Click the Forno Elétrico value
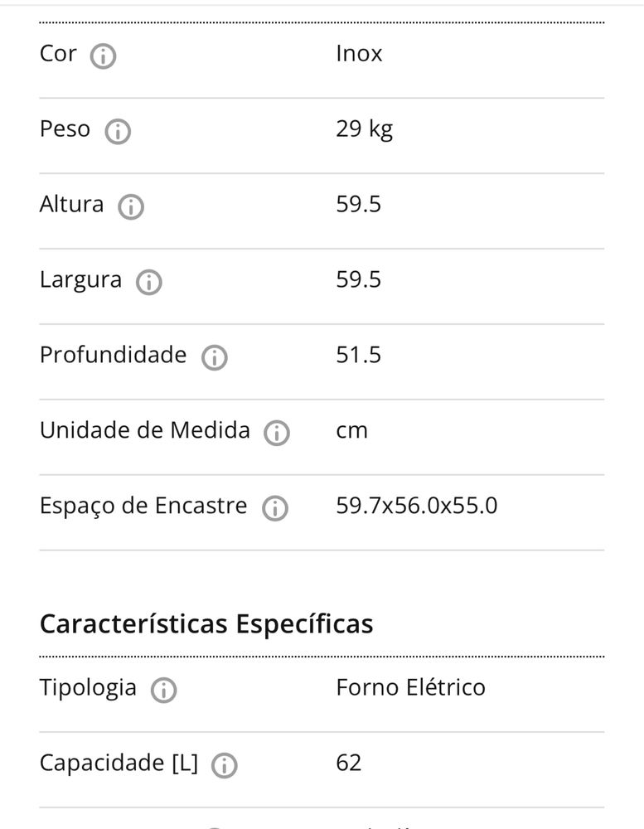Screen dimensions: 644x829 411,687
